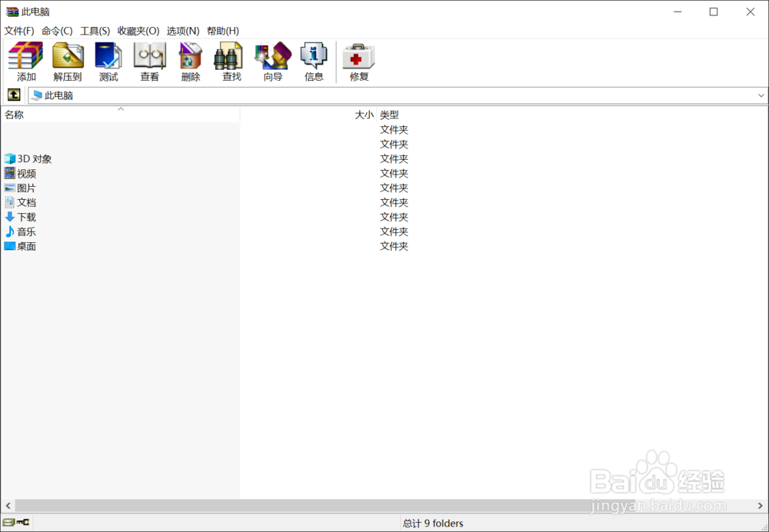Select the 文档 folder
The width and height of the screenshot is (769, 532).
tap(20, 202)
